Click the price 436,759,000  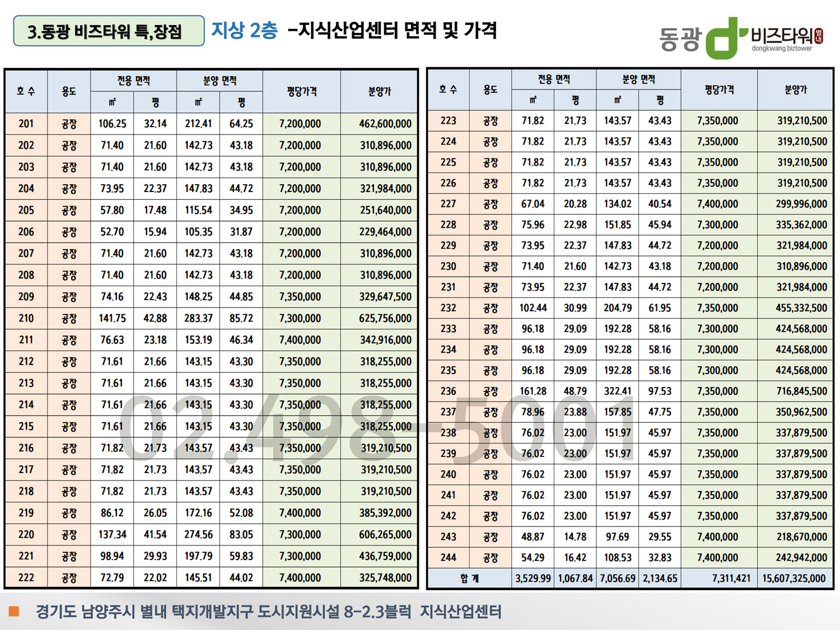[385, 556]
